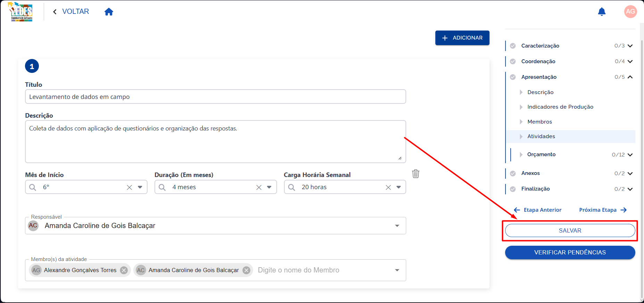The width and height of the screenshot is (644, 303).
Task: Click the Finalização status check icon
Action: click(x=513, y=189)
